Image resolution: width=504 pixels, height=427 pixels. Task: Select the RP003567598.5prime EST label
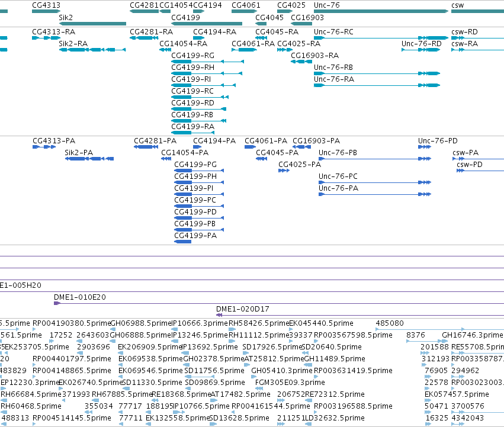click(x=353, y=335)
